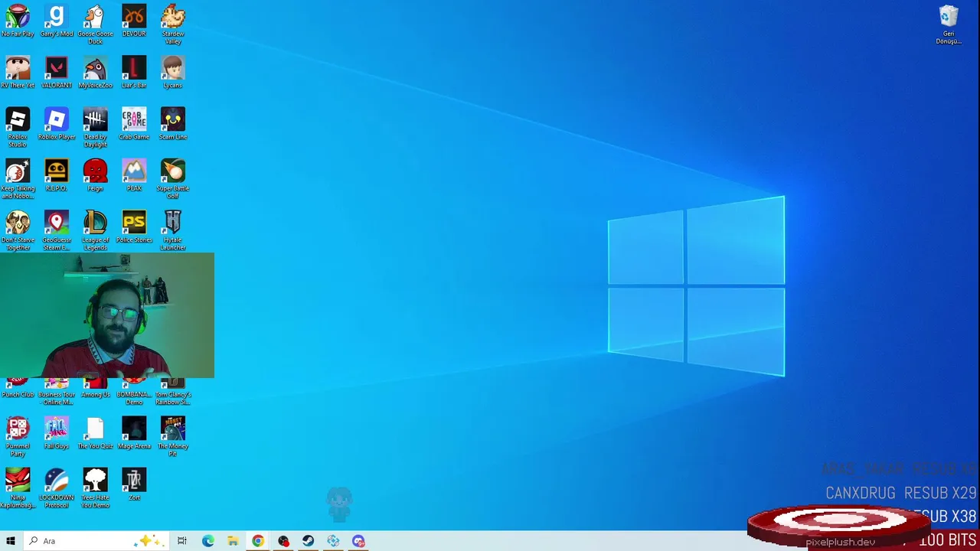This screenshot has width=980, height=551.
Task: Switch to Steam on the taskbar
Action: click(308, 541)
